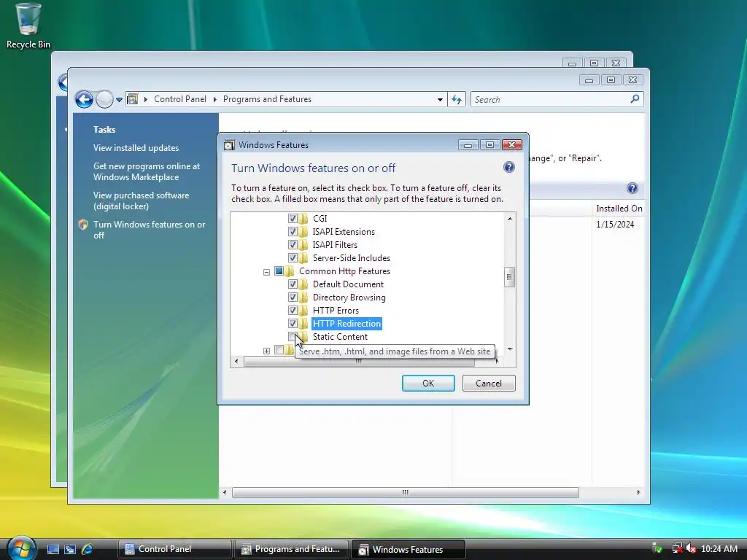Open Get new programs online link
This screenshot has width=747, height=560.
coord(146,171)
